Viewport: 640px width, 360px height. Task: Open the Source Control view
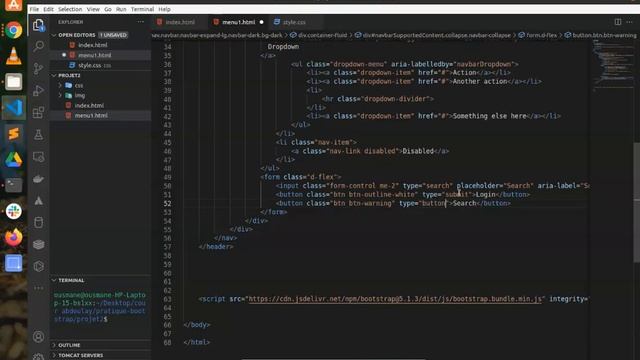tap(38, 68)
